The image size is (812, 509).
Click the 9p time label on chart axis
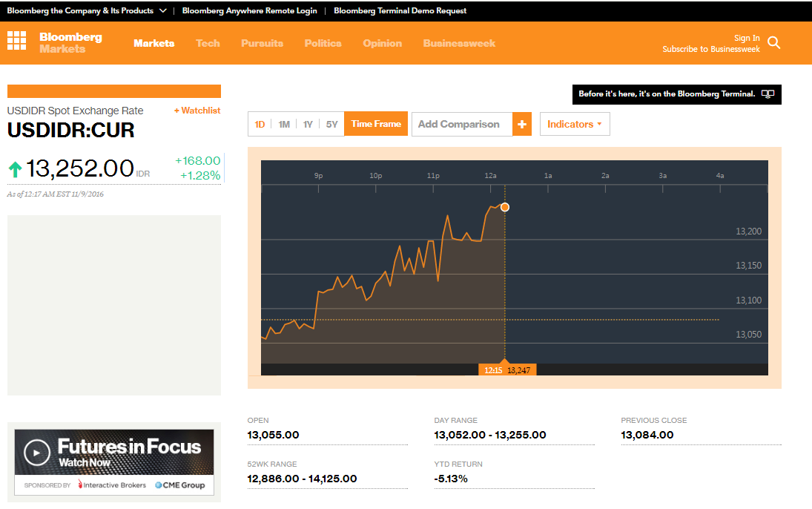coord(318,176)
